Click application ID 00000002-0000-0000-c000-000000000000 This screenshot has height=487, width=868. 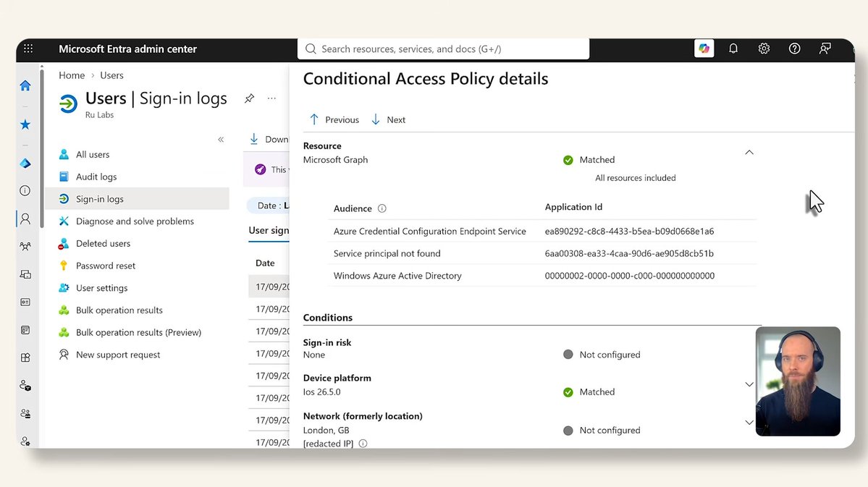(x=629, y=276)
